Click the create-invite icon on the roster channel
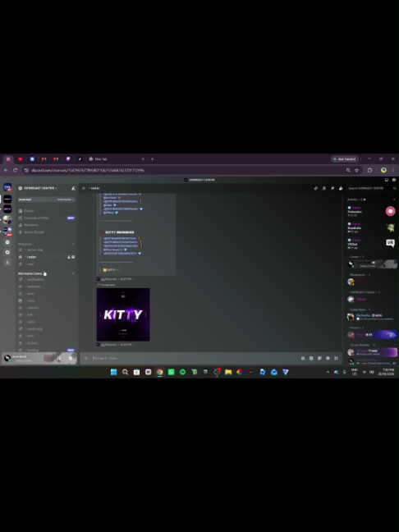This screenshot has width=399, height=532. coord(69,257)
